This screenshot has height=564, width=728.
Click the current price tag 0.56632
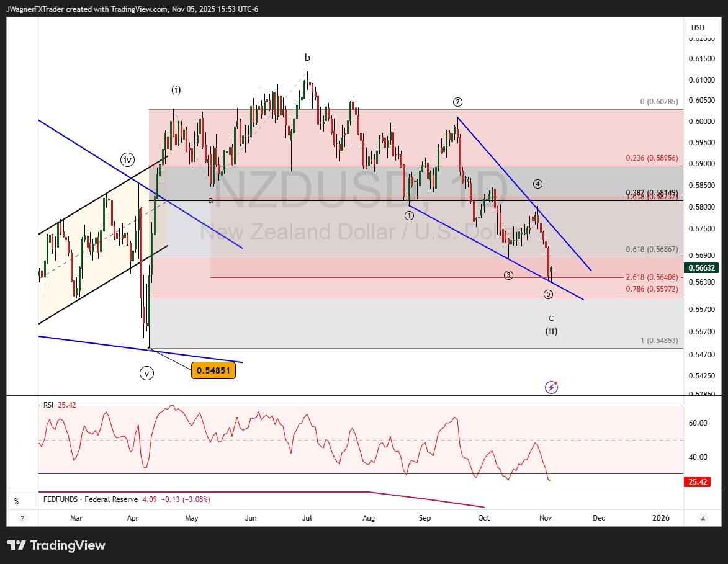click(701, 268)
